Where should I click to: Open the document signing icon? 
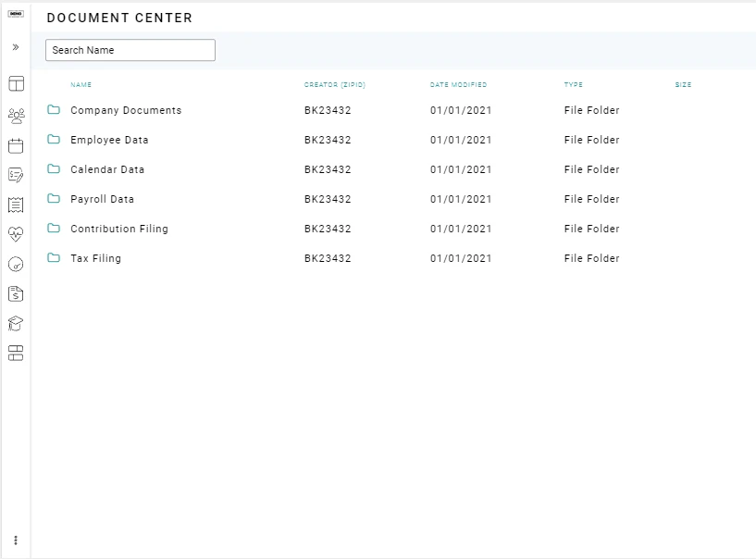(x=15, y=173)
